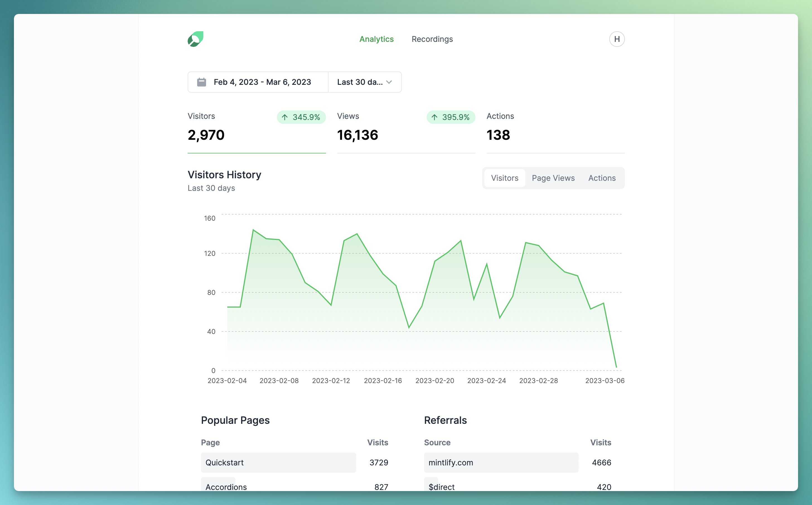
Task: Open the H avatar in the top right
Action: (x=617, y=39)
